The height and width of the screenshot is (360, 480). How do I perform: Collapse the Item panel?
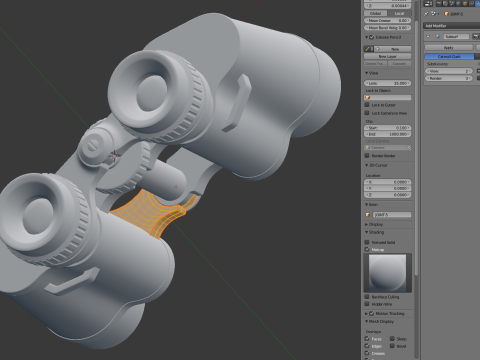(x=367, y=205)
